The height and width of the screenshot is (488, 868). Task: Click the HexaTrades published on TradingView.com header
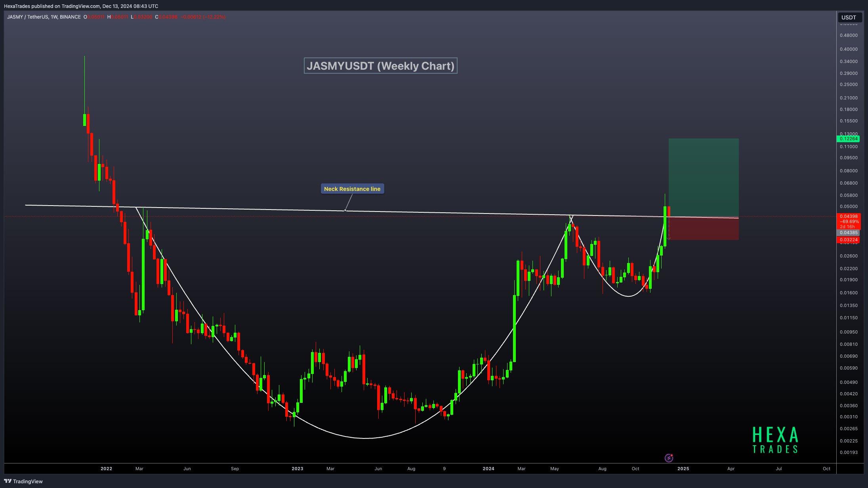(x=81, y=6)
